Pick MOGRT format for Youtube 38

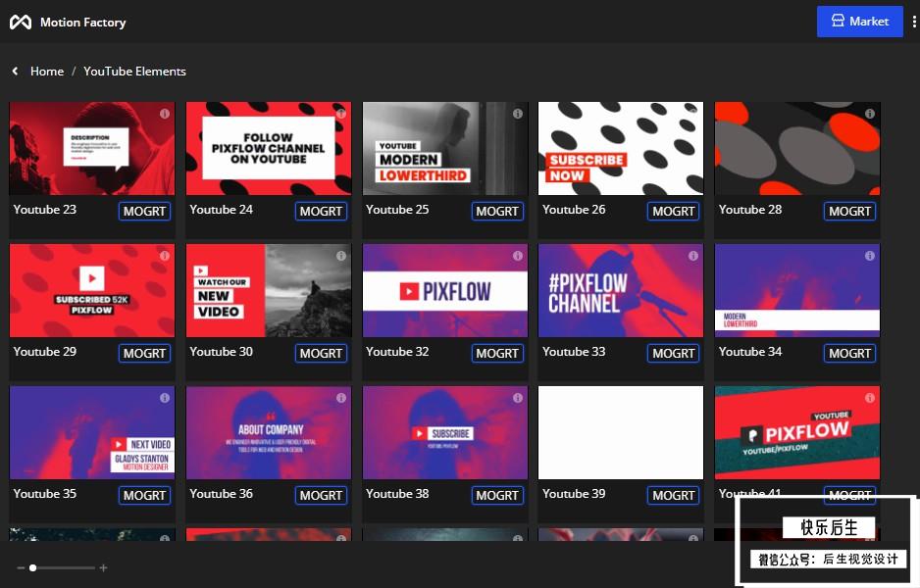[497, 495]
